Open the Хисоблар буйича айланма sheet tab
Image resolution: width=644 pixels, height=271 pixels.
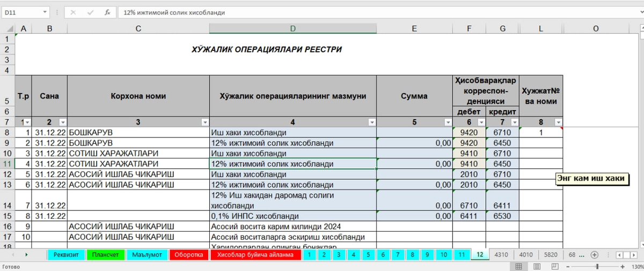(256, 254)
